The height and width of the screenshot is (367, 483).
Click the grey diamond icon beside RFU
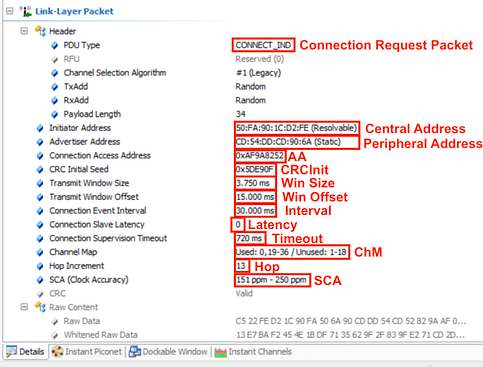tap(54, 59)
